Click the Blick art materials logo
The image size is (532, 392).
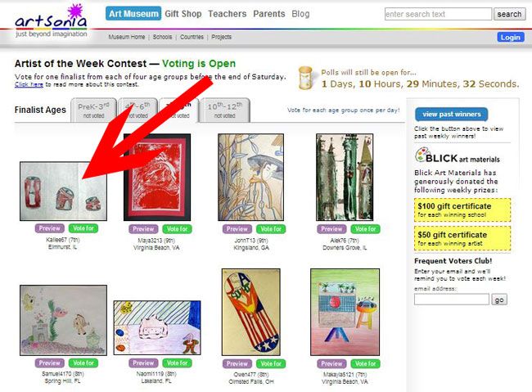(x=458, y=155)
